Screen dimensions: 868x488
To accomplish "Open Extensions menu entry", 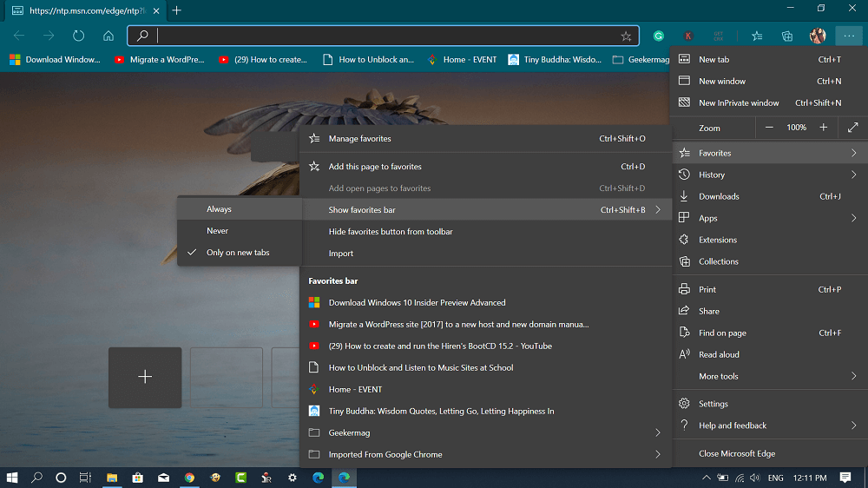I will (769, 240).
